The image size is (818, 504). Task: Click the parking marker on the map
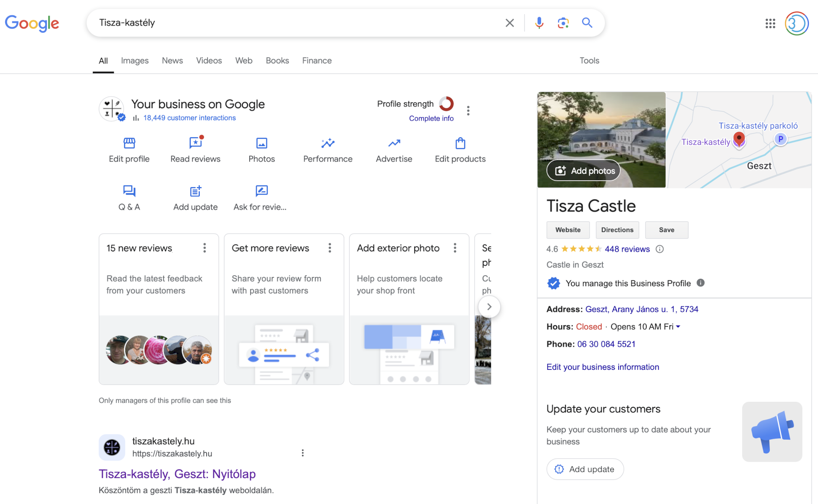(781, 139)
